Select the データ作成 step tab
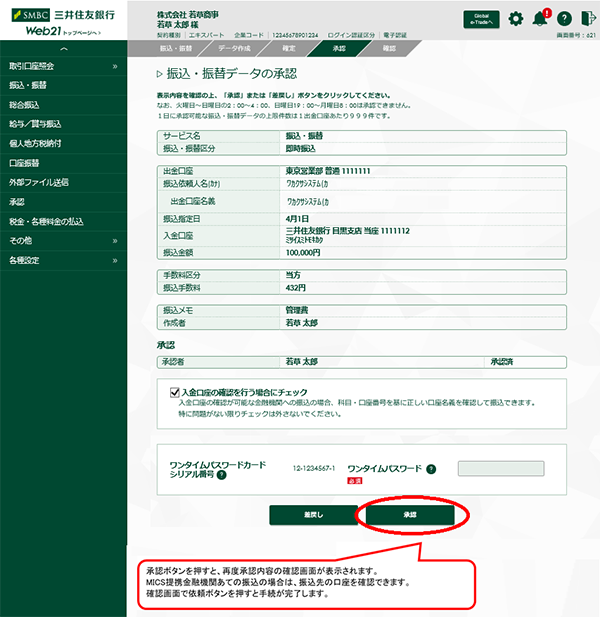The height and width of the screenshot is (617, 600). tap(234, 48)
